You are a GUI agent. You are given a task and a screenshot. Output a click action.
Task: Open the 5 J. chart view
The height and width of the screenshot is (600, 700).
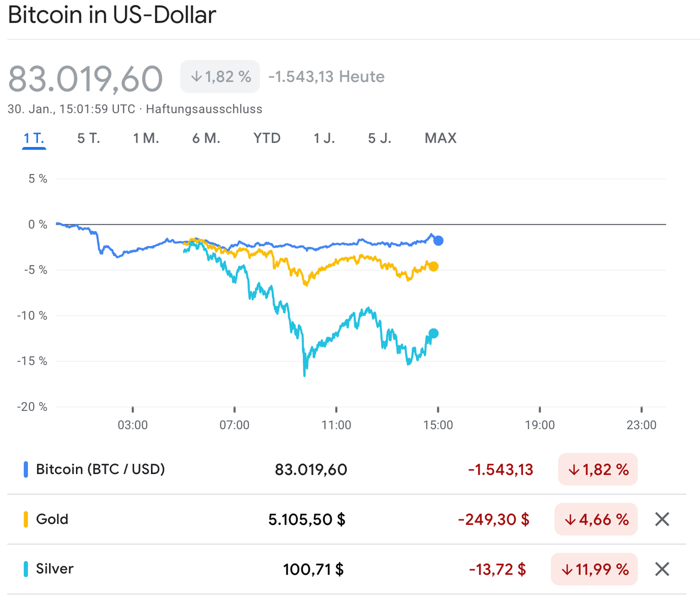point(380,138)
